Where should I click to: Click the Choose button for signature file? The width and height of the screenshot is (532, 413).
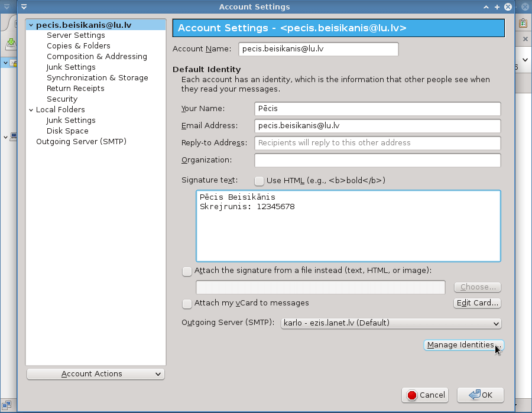(x=478, y=287)
